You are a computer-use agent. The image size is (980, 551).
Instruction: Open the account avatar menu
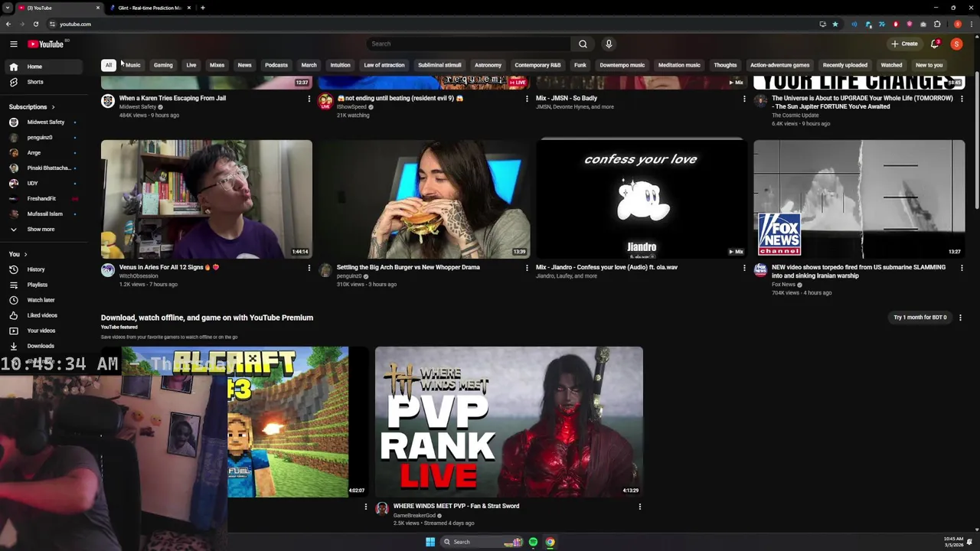[956, 44]
